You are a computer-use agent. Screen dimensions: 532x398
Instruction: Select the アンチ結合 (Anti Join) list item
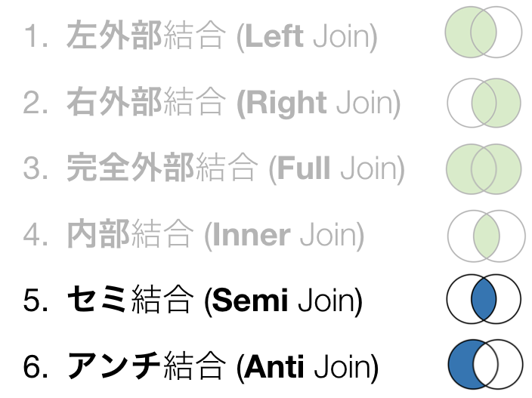coord(200,366)
